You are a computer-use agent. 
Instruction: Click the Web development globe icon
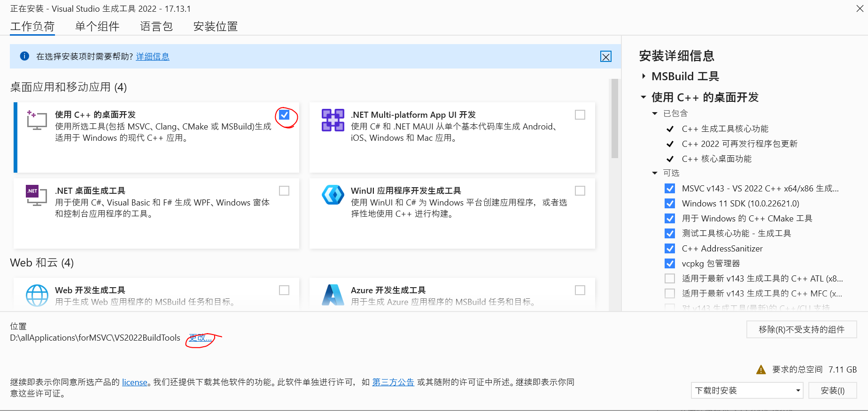pos(37,296)
